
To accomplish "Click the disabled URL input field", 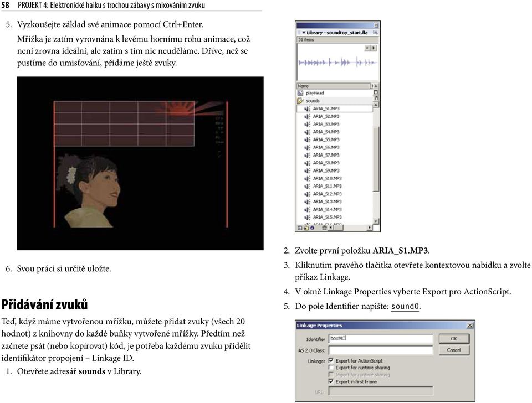I will [x=381, y=391].
